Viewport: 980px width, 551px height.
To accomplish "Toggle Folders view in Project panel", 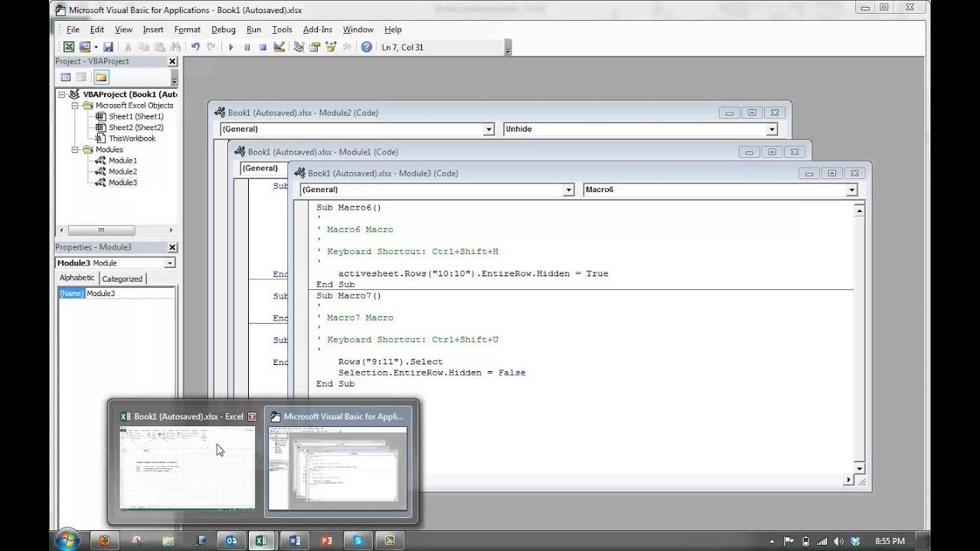I will (101, 77).
